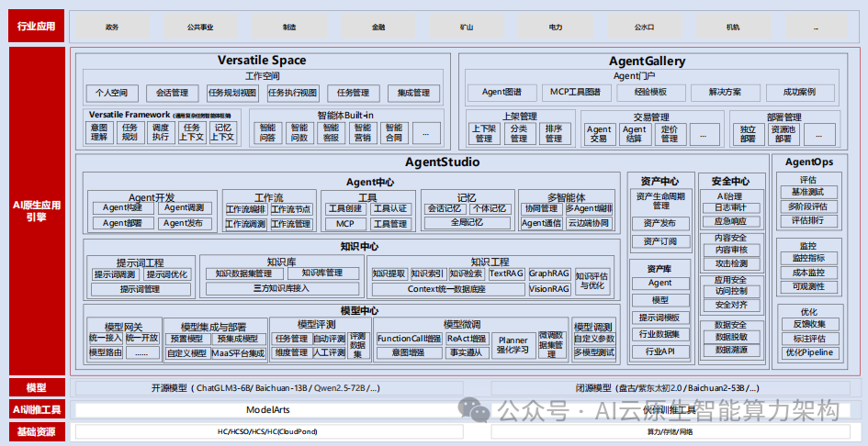This screenshot has width=868, height=446.
Task: Select the 金融 box in the top row
Action: (x=378, y=27)
